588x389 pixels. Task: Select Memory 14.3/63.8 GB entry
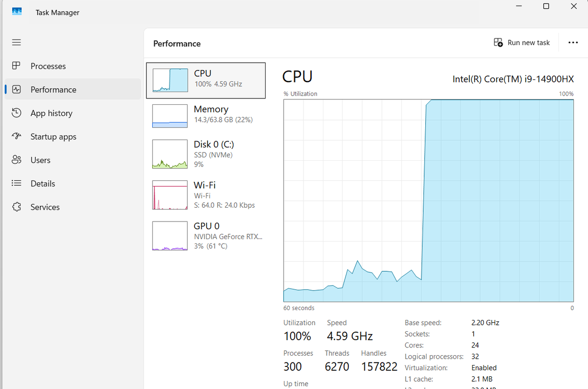click(x=206, y=116)
